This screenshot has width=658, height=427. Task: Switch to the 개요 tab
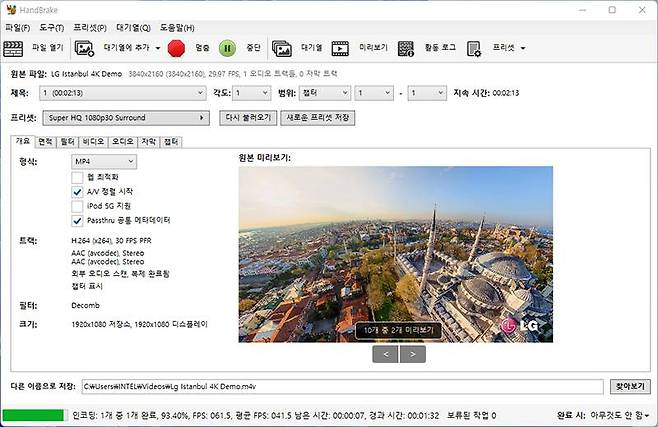pos(23,141)
